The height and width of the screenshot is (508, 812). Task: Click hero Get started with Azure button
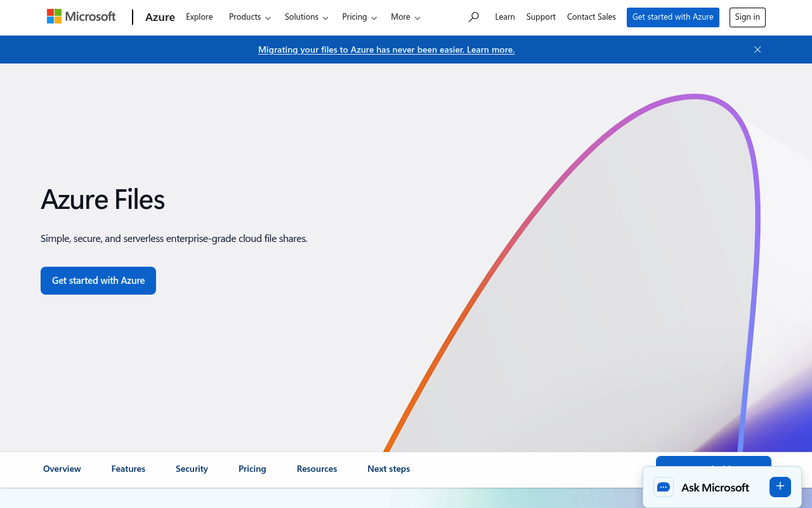98,281
